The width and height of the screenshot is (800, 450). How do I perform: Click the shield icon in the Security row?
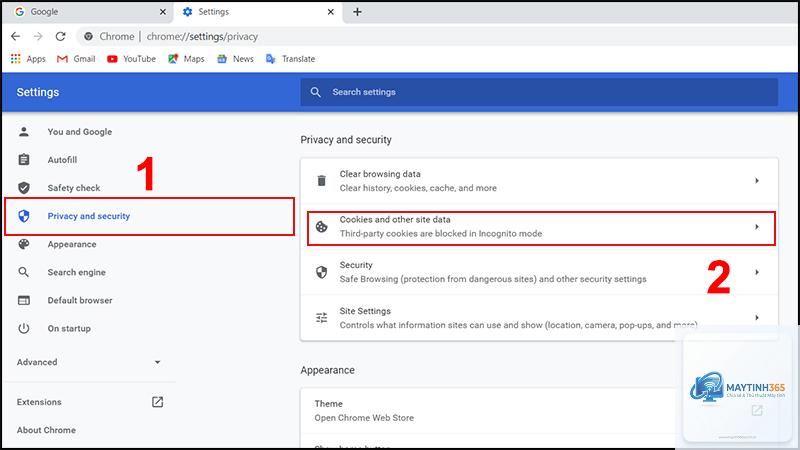pos(321,272)
